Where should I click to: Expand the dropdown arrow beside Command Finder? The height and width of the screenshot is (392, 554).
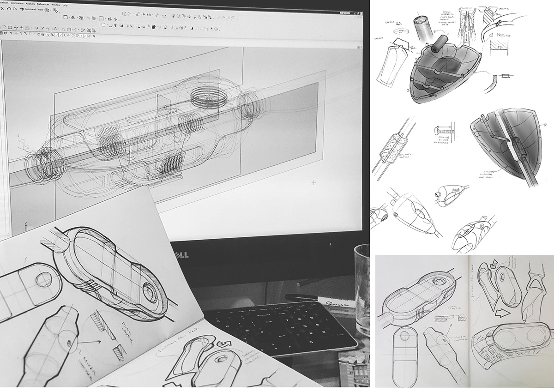coord(51,9)
